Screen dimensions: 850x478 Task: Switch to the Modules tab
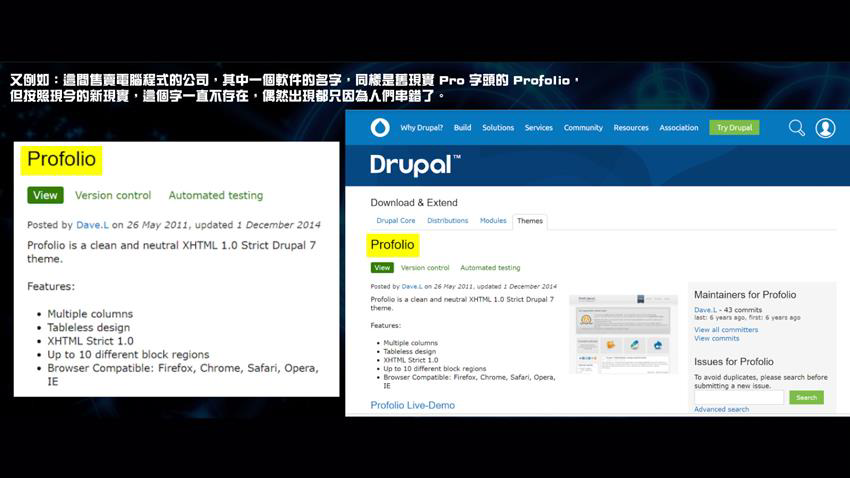[x=493, y=221]
